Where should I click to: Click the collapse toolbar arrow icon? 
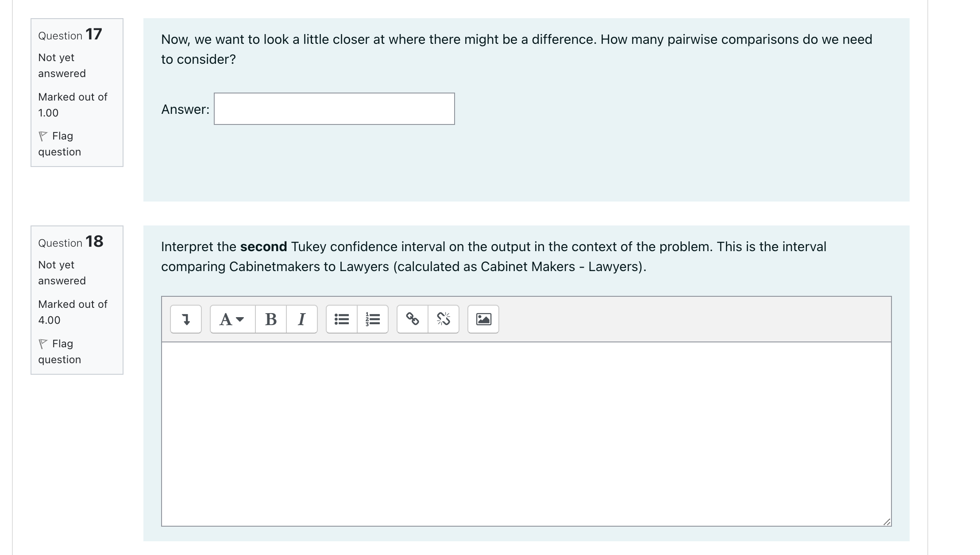point(186,319)
